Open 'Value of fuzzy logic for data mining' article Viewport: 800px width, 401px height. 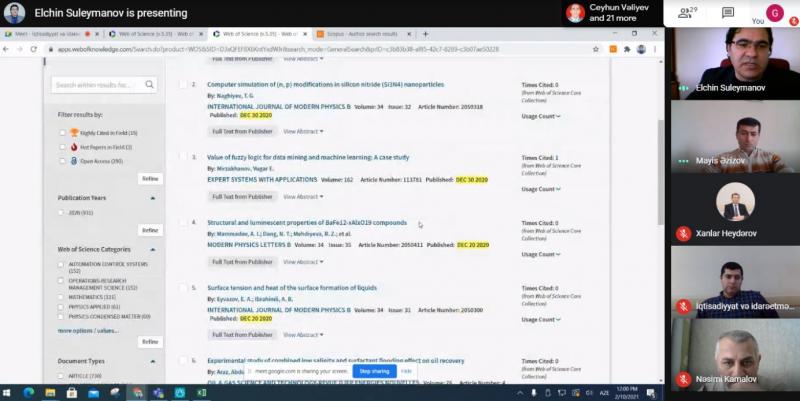(308, 158)
